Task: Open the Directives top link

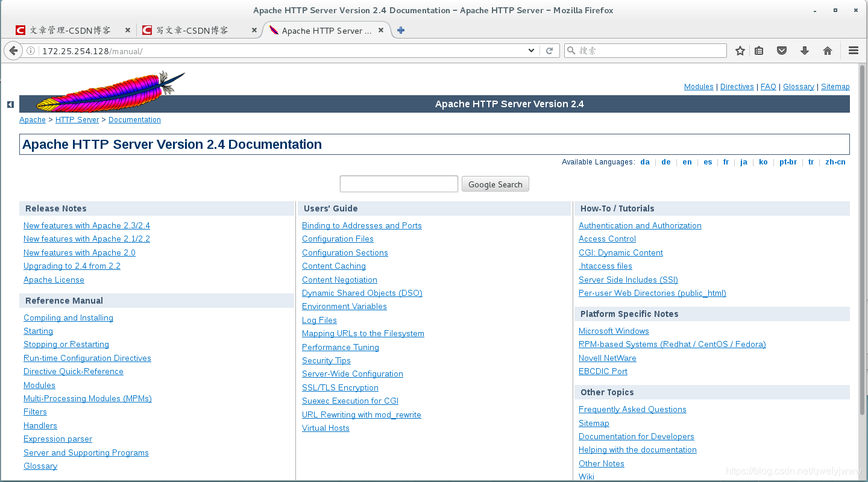Action: pos(737,87)
